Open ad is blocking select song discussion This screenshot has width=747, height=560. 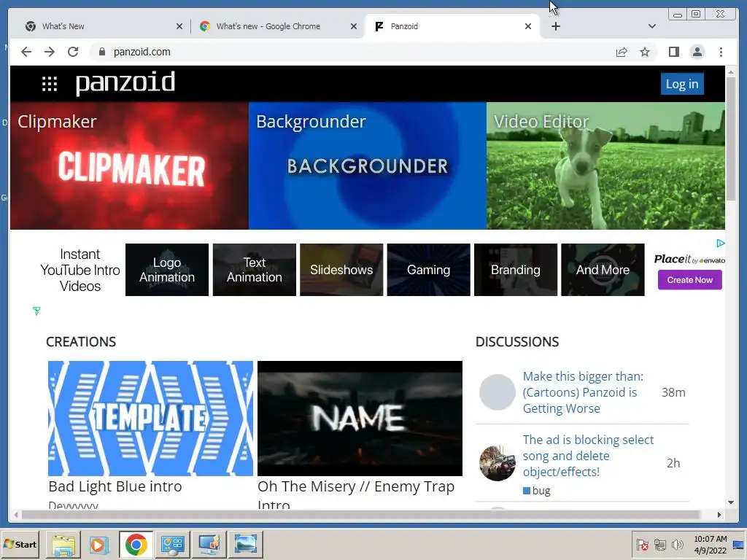point(588,455)
